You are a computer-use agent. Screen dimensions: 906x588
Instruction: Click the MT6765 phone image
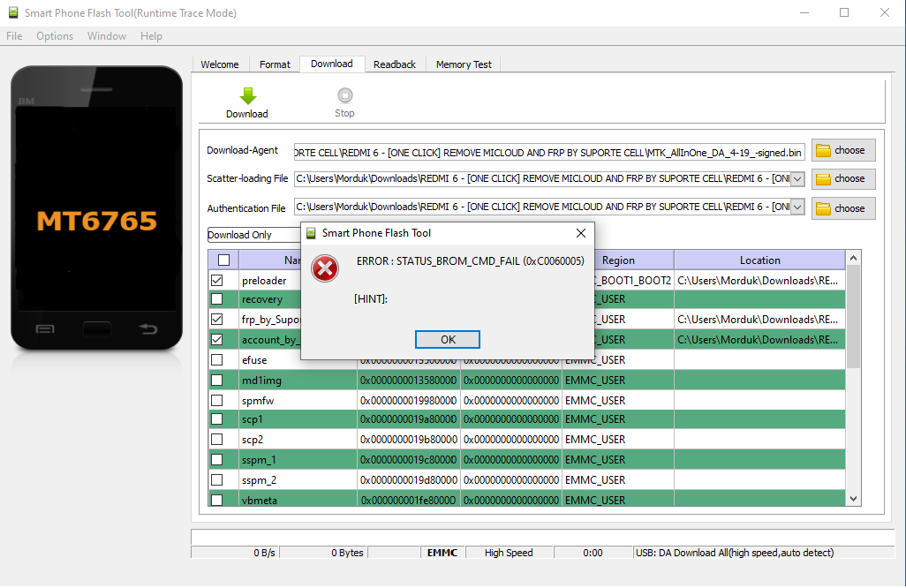[x=96, y=208]
